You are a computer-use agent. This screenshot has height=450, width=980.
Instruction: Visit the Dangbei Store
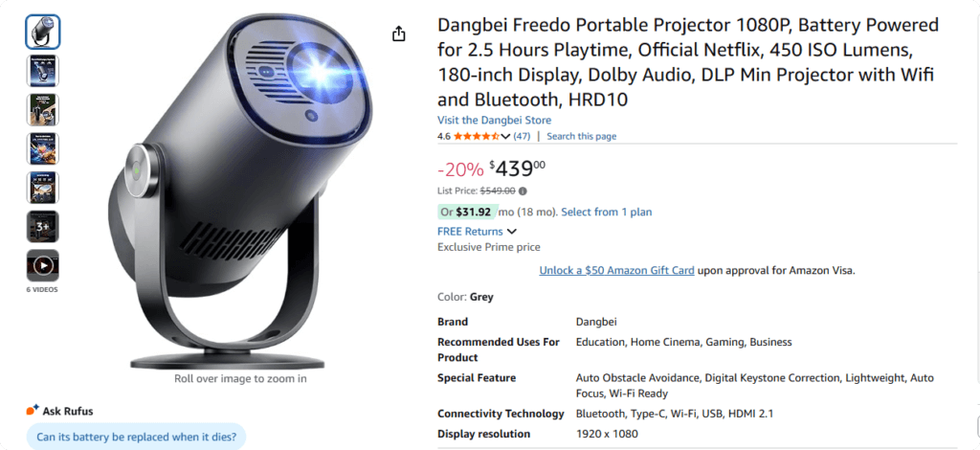[x=494, y=120]
